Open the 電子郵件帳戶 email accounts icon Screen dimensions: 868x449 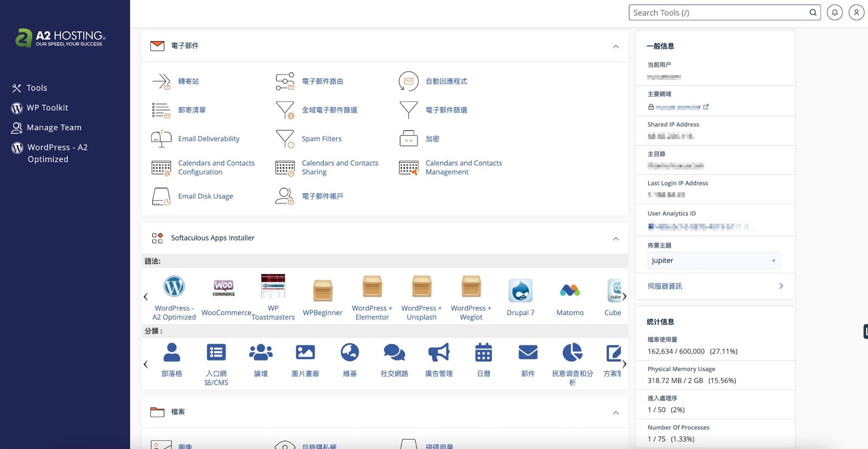[285, 197]
